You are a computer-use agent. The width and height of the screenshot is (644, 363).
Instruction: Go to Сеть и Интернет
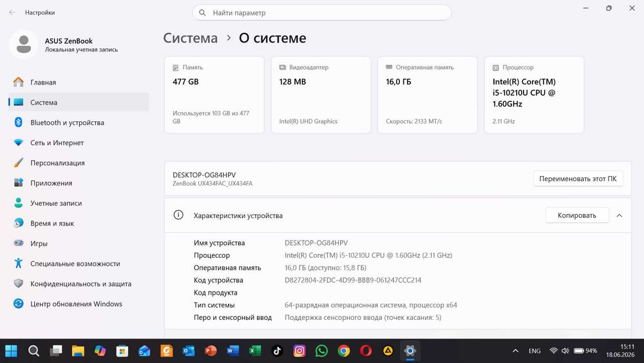coord(79,142)
